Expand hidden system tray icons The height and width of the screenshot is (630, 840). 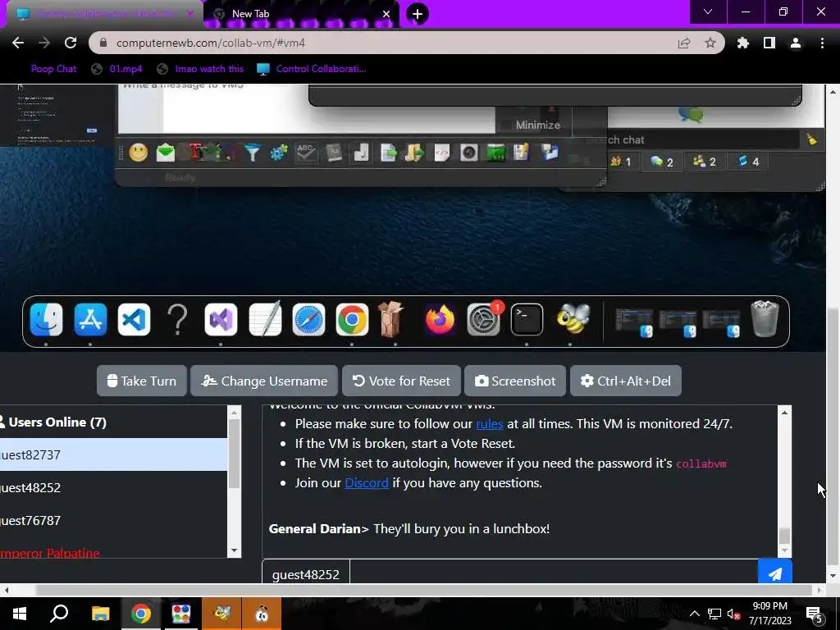[x=694, y=614]
